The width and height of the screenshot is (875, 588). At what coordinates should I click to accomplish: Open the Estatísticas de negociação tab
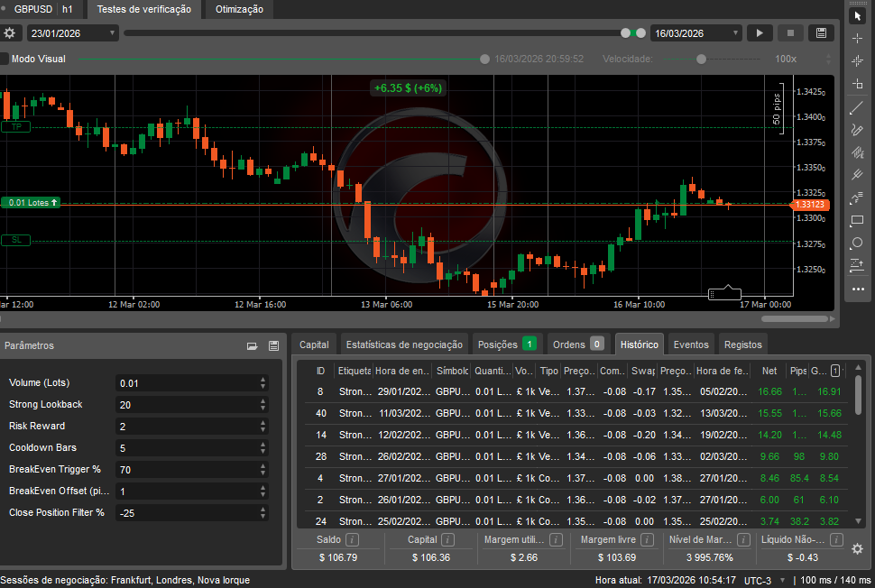click(x=404, y=345)
